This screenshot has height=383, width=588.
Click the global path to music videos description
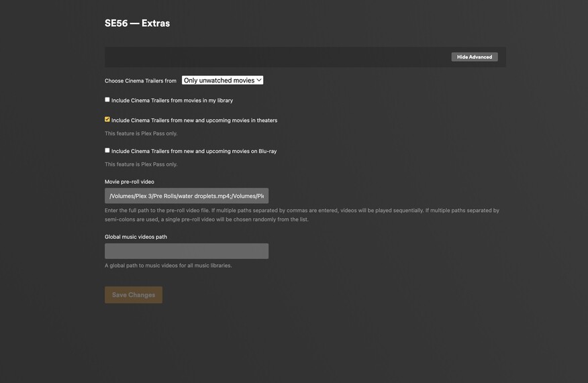click(168, 266)
